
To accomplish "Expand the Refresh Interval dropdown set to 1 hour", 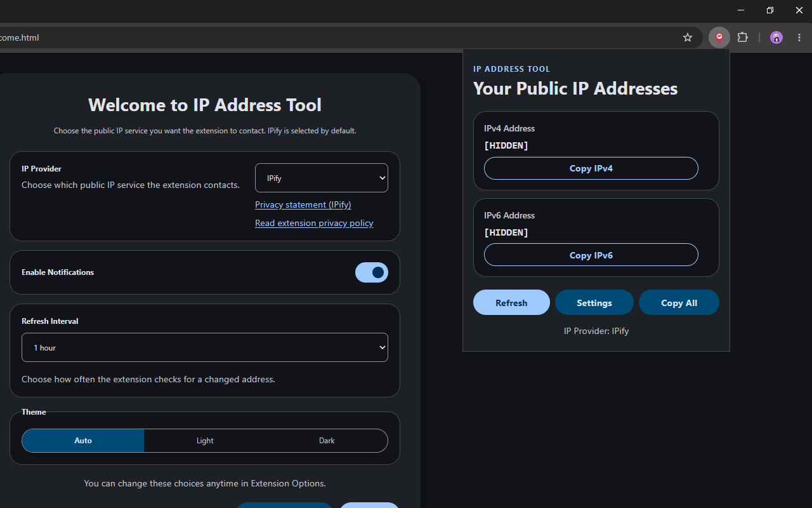I will coord(205,347).
